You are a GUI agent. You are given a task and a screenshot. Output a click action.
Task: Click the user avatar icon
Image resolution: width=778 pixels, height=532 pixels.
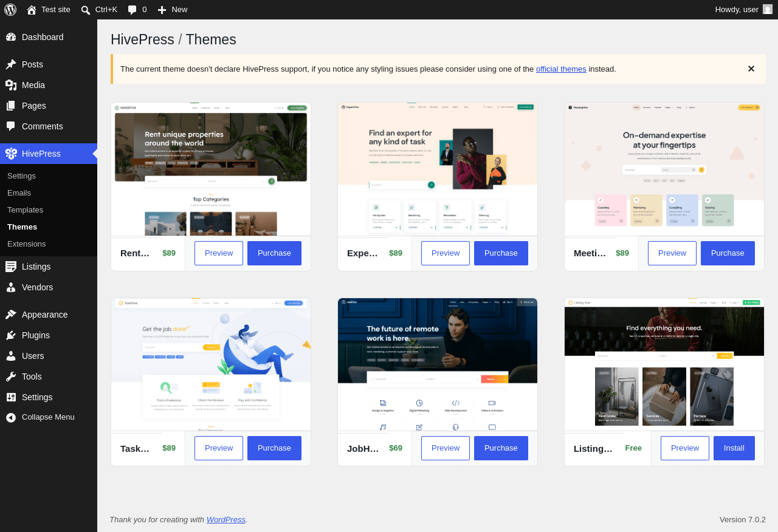point(768,9)
